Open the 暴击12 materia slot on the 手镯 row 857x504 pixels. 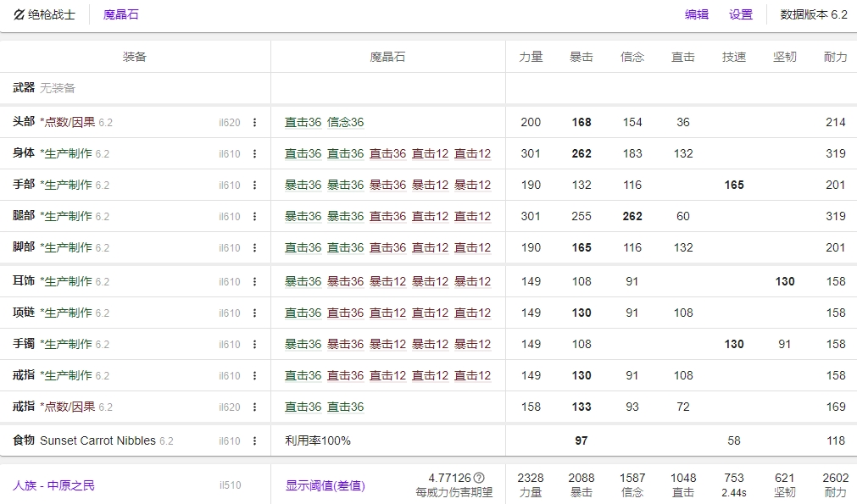coord(387,344)
